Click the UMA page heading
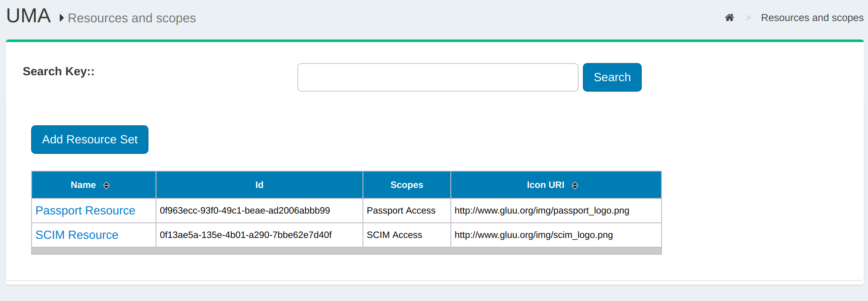Image resolution: width=868 pixels, height=301 pixels. tap(29, 16)
